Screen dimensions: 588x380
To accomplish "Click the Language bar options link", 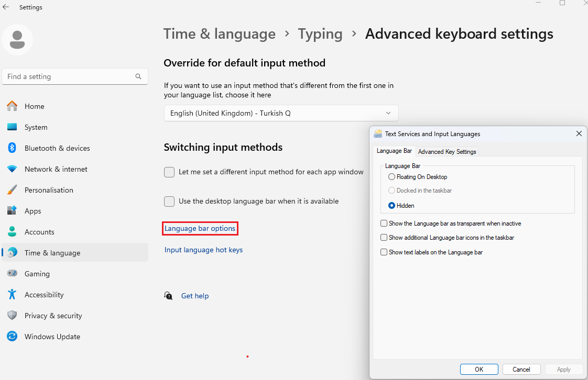I will [x=200, y=228].
